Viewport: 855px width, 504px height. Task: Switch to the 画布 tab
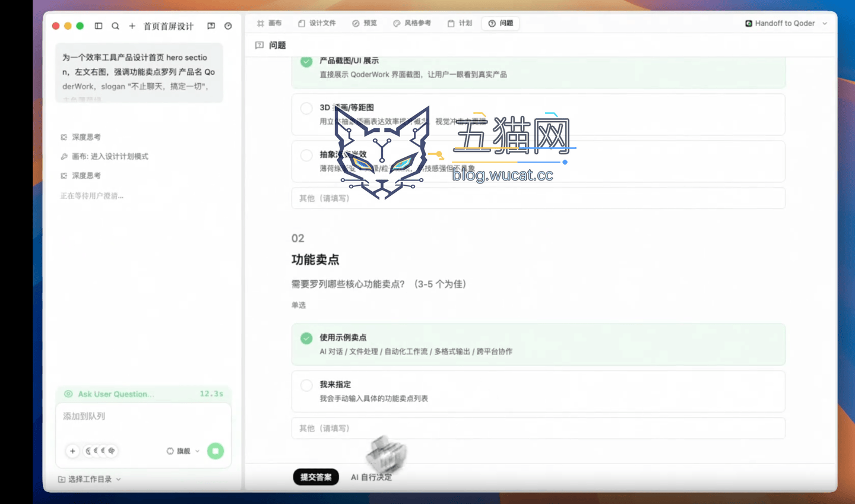270,23
